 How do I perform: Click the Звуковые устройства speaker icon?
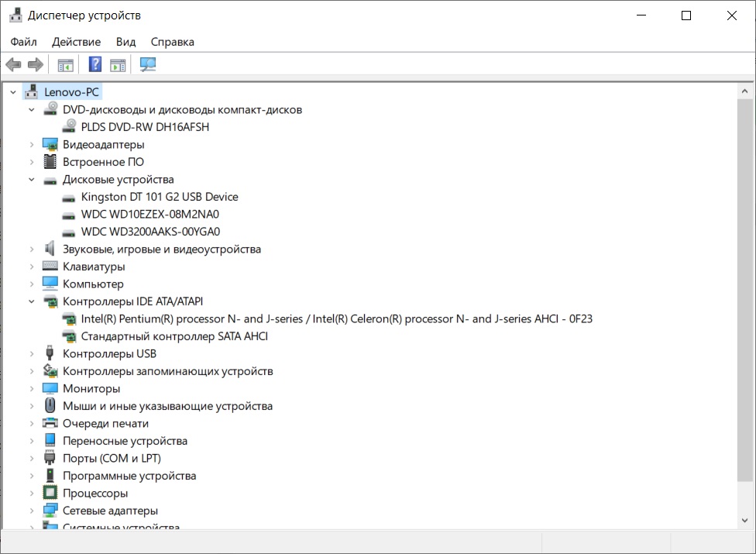tap(50, 249)
